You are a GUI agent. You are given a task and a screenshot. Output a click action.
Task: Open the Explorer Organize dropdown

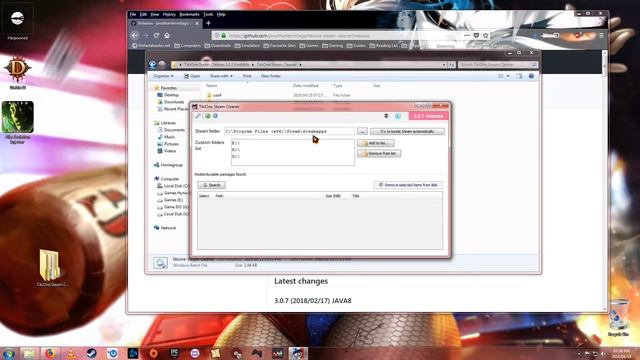click(163, 76)
